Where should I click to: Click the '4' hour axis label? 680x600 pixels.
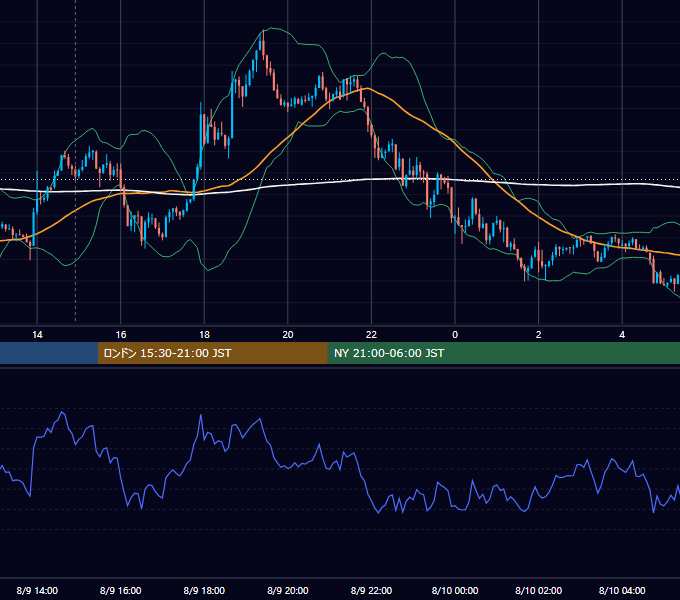point(622,335)
